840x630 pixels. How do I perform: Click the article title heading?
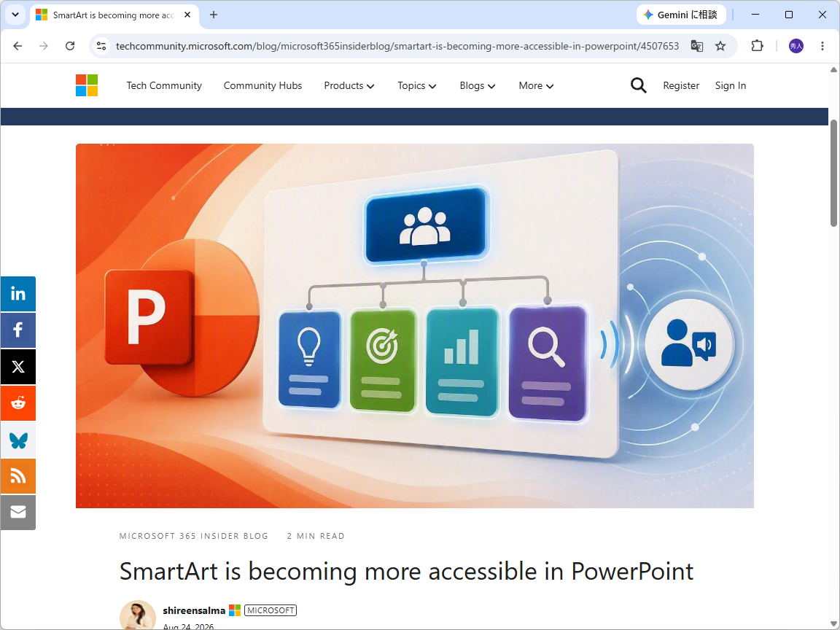pos(406,571)
